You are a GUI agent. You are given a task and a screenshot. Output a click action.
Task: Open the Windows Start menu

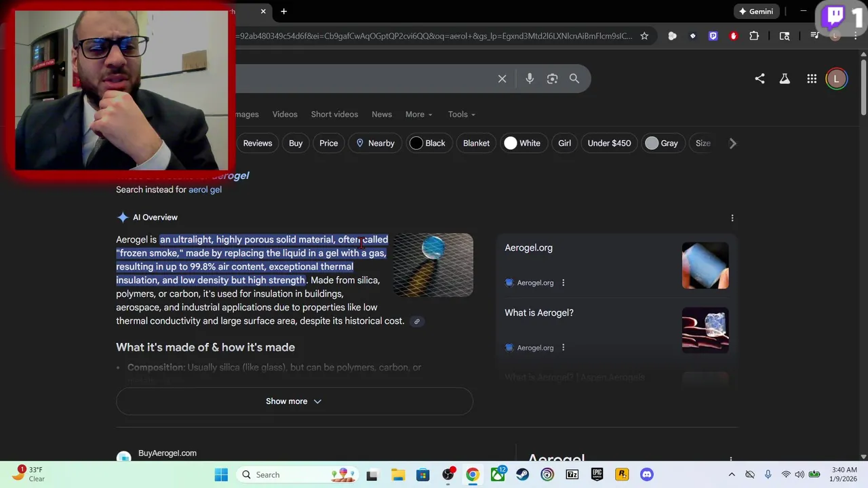click(x=221, y=474)
